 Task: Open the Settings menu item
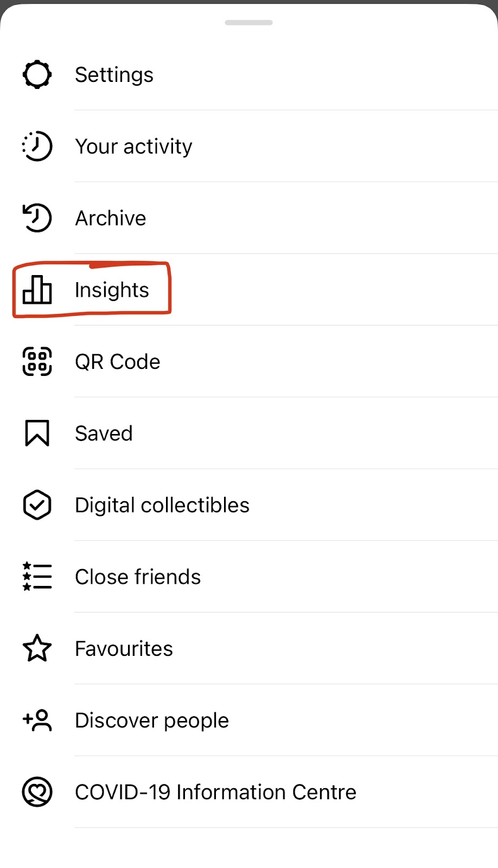click(x=114, y=75)
